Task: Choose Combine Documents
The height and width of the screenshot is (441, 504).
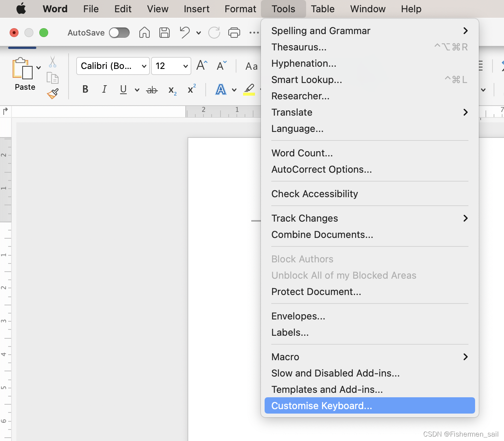Action: (x=370, y=235)
